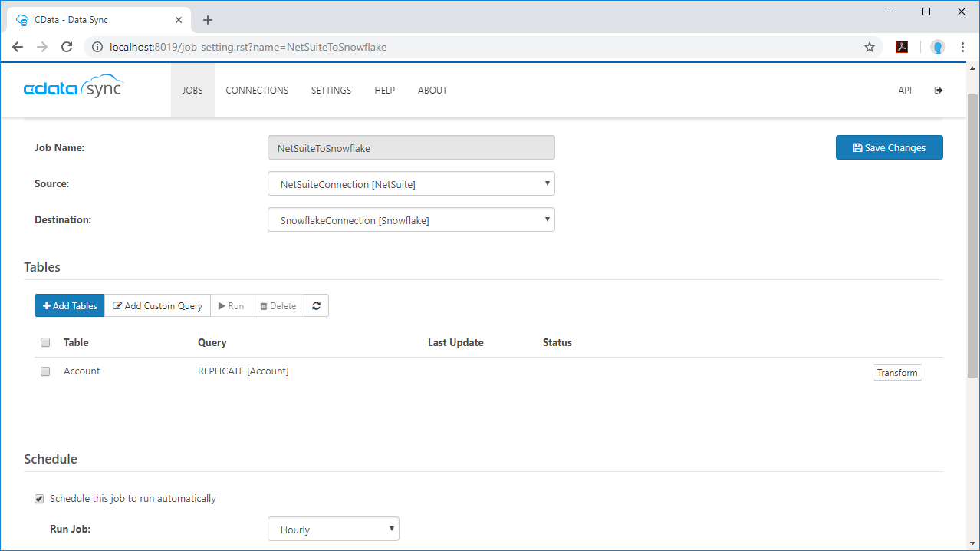The width and height of the screenshot is (980, 551).
Task: Open the Run Job frequency dropdown
Action: [x=334, y=530]
